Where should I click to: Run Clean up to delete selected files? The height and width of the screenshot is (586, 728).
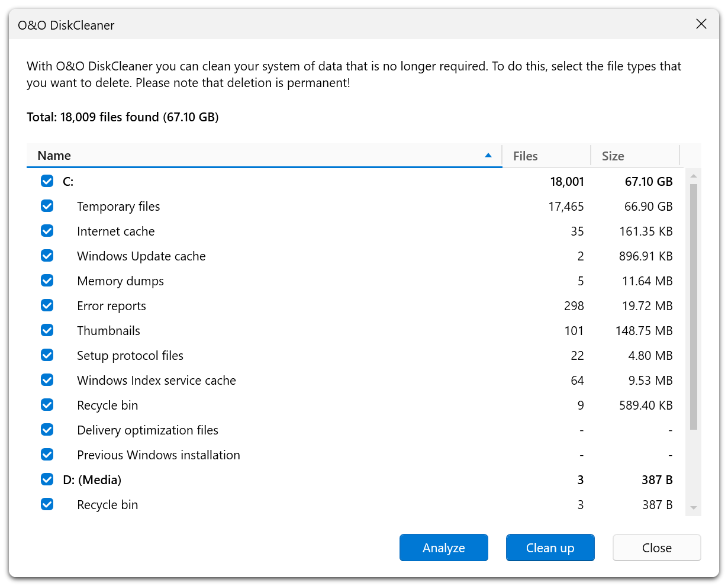[x=550, y=548]
